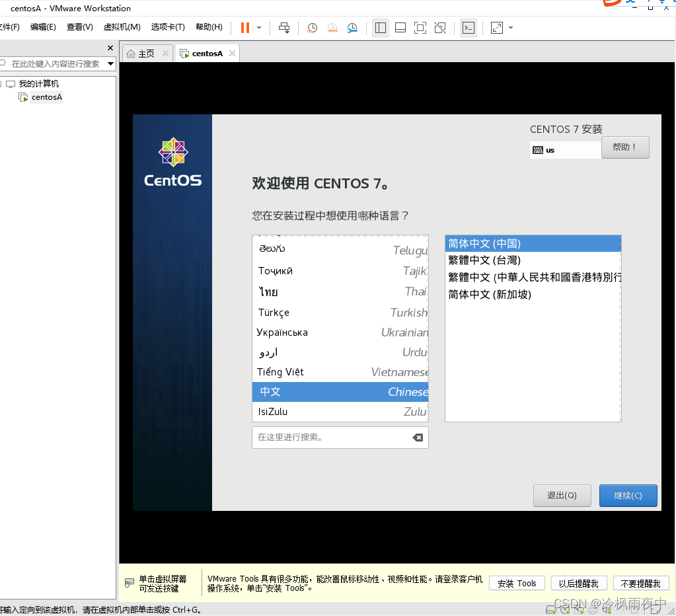Focus the library search field
676x616 pixels.
pyautogui.click(x=56, y=64)
